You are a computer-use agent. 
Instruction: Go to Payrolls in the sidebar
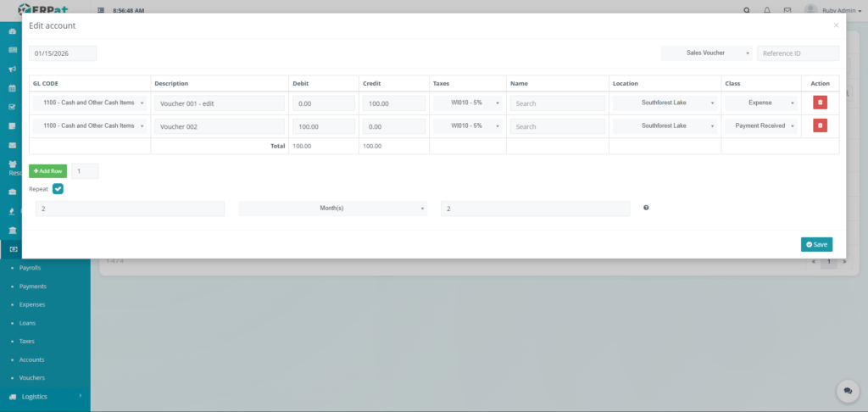30,267
